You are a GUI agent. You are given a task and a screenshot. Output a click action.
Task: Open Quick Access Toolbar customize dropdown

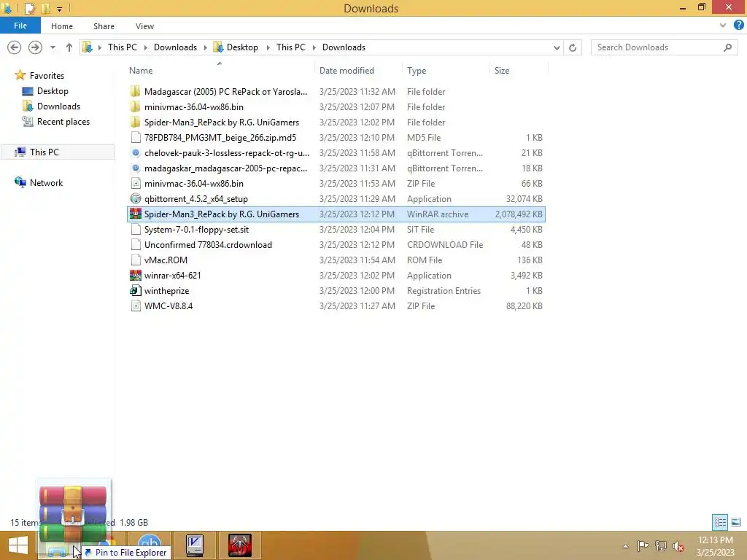(59, 9)
